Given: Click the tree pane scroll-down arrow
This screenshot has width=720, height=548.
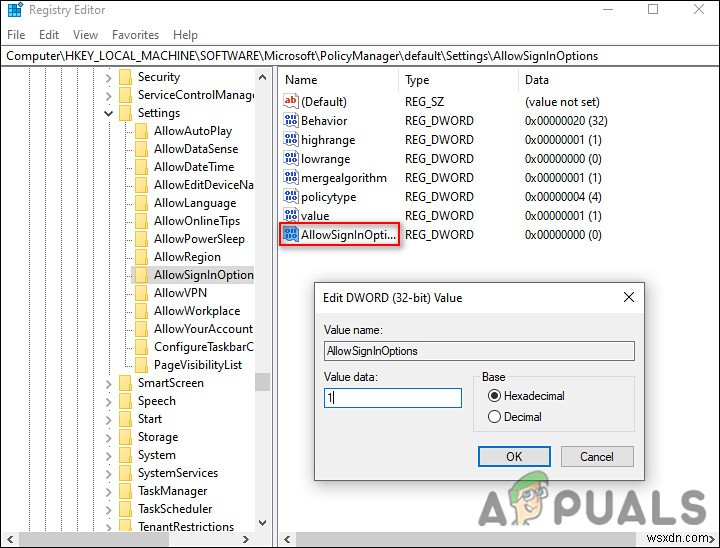Looking at the screenshot, I should click(262, 523).
